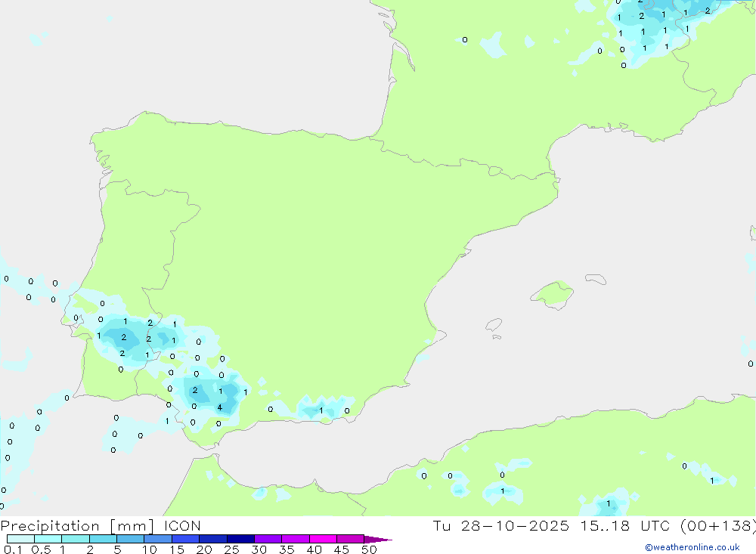Click Ibiza island on the map
756x554 pixels.
coord(494,325)
